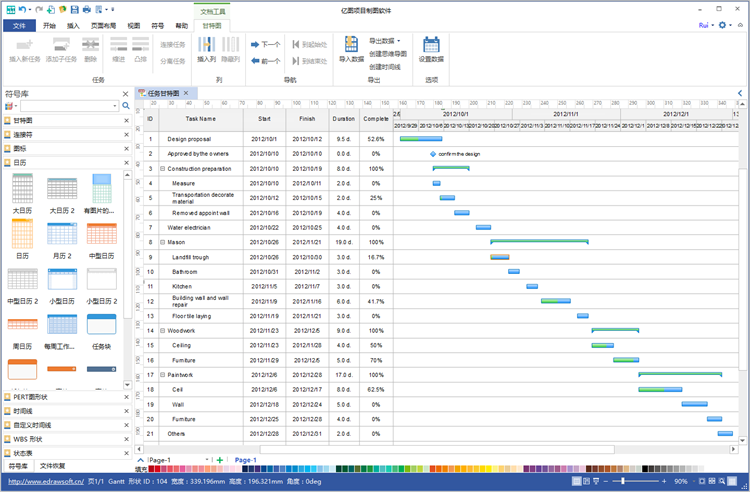Collapse the Construction preparation task group
This screenshot has width=750, height=492.
[x=162, y=169]
